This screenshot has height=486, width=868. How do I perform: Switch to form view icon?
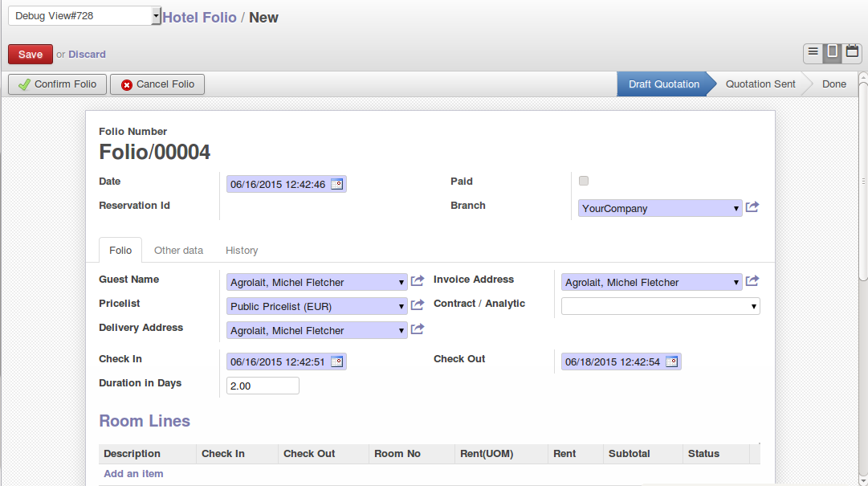tap(833, 52)
